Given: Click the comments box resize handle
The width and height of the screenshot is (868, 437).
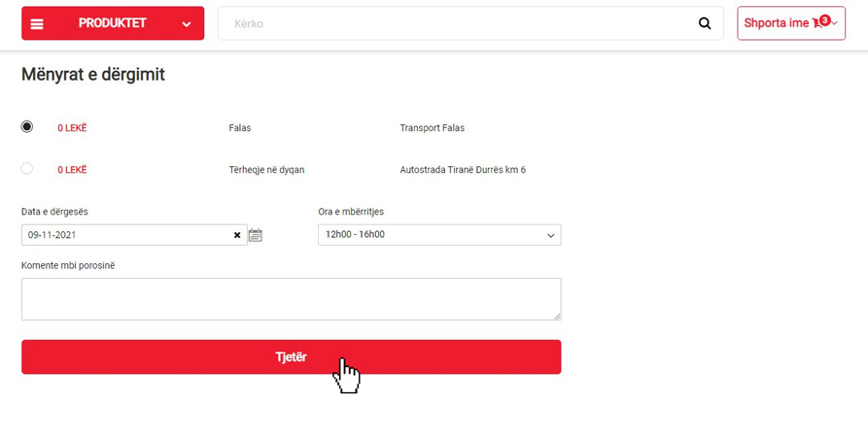Looking at the screenshot, I should (557, 316).
